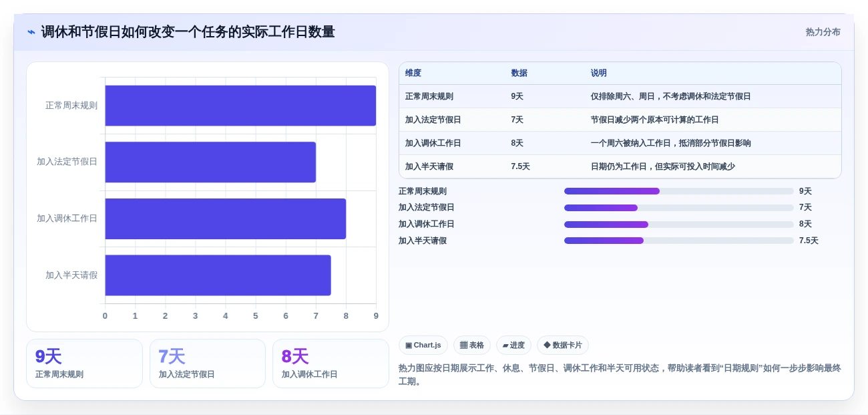Click the 8天 progress bar for 加入调休工作日
This screenshot has width=868, height=415.
(x=679, y=225)
